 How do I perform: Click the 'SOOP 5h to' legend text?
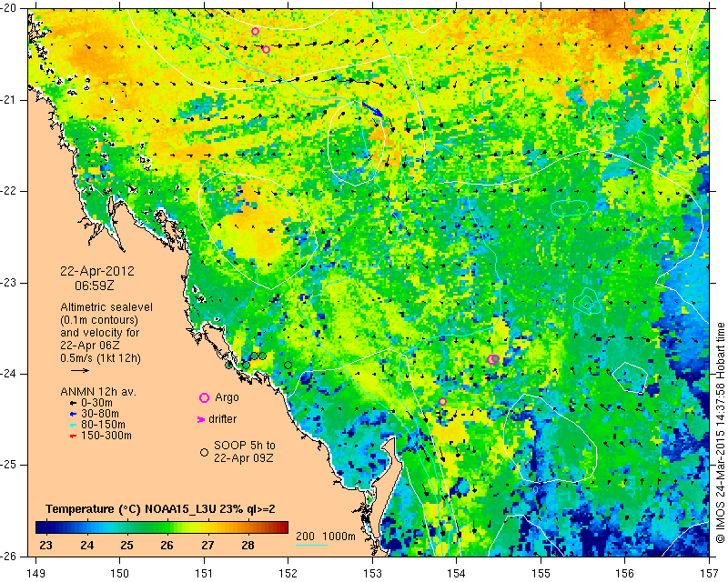[245, 446]
